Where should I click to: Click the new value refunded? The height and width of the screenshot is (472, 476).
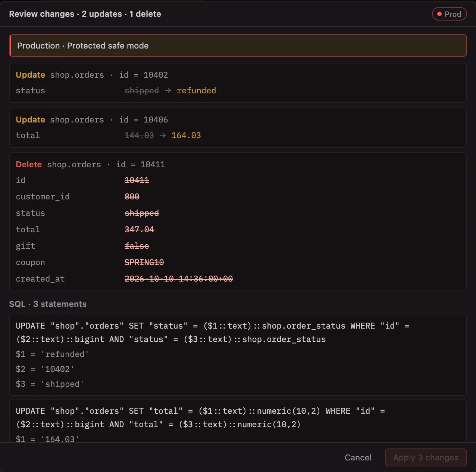pyautogui.click(x=196, y=91)
